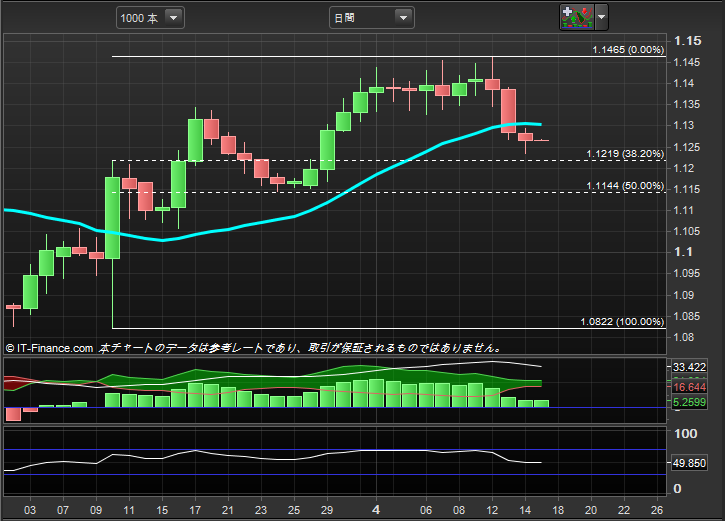Expand the arrow beside the indicator icon

601,17
